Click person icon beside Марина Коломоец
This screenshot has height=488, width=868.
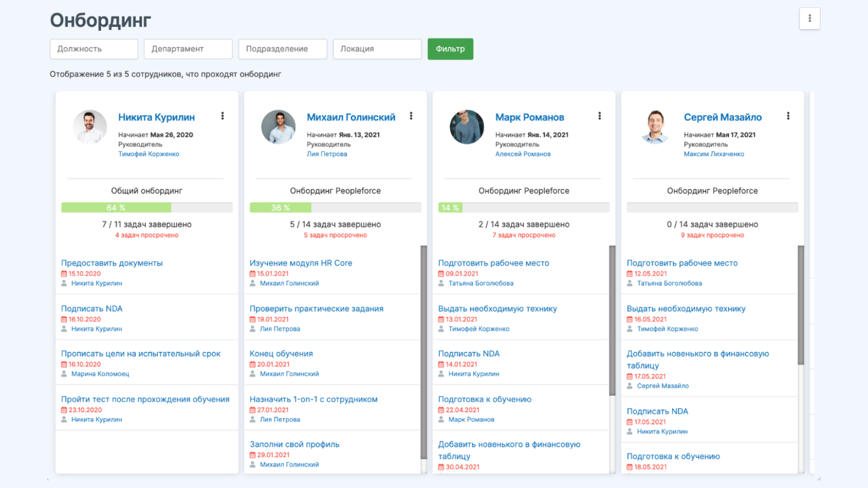pos(64,374)
